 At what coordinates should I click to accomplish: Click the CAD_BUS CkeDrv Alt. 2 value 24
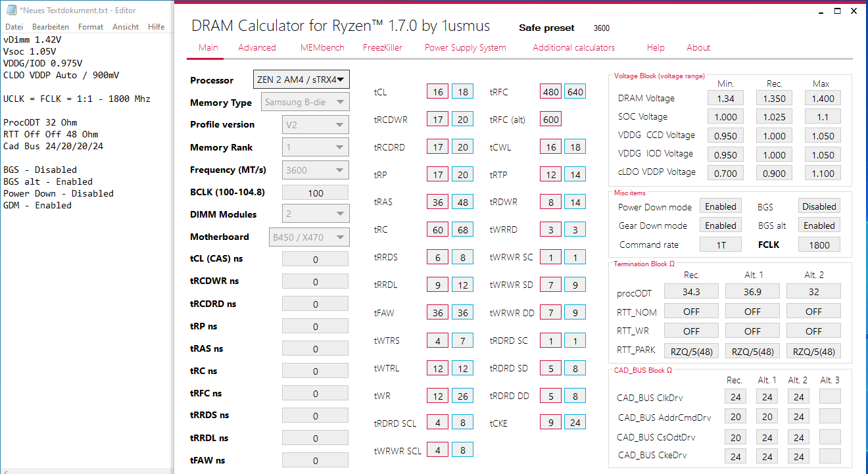pyautogui.click(x=798, y=456)
